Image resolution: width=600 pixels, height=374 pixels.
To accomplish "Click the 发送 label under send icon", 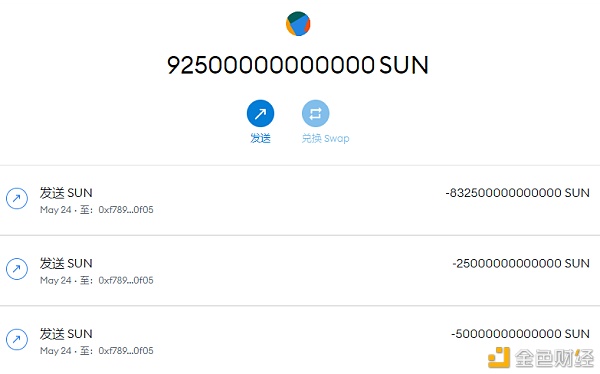I will click(260, 138).
